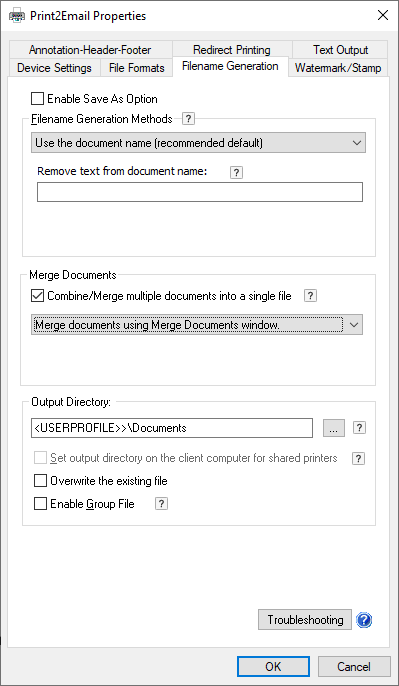The image size is (399, 686).
Task: Enable the Save As Option checkbox
Action: (x=38, y=98)
